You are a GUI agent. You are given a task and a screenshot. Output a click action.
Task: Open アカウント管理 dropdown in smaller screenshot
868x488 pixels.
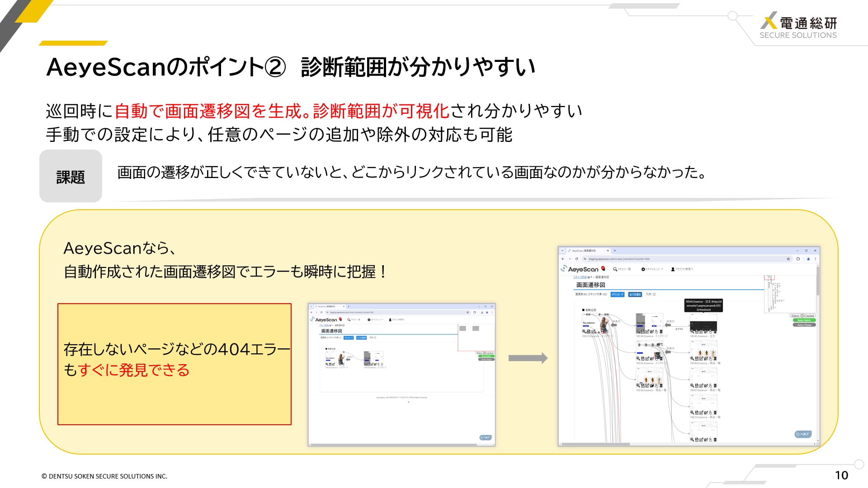click(397, 319)
